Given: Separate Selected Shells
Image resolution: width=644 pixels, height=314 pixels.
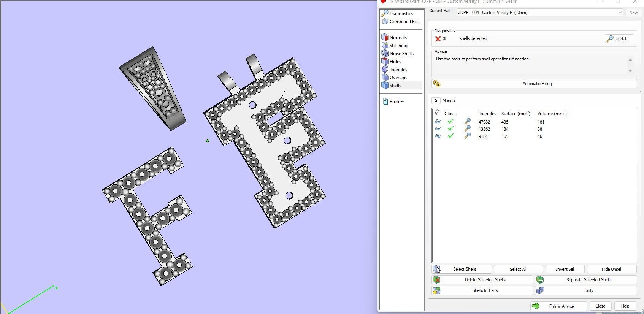Looking at the screenshot, I should pos(586,280).
